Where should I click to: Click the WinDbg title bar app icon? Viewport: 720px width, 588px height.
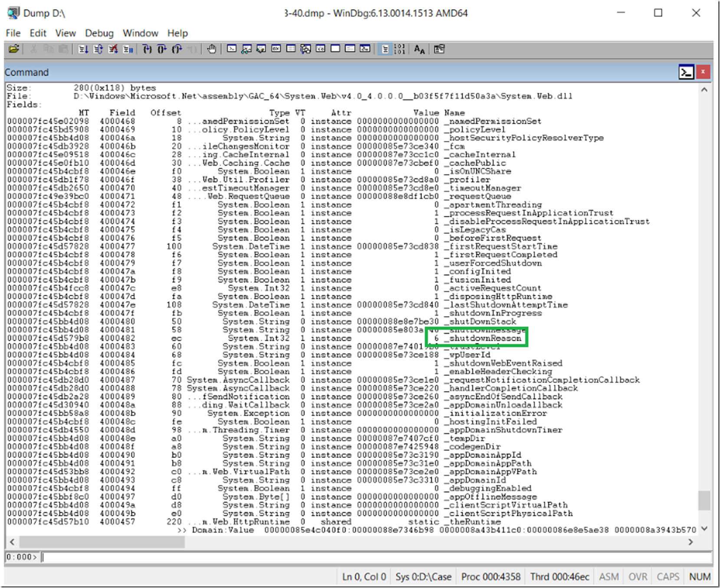click(13, 13)
